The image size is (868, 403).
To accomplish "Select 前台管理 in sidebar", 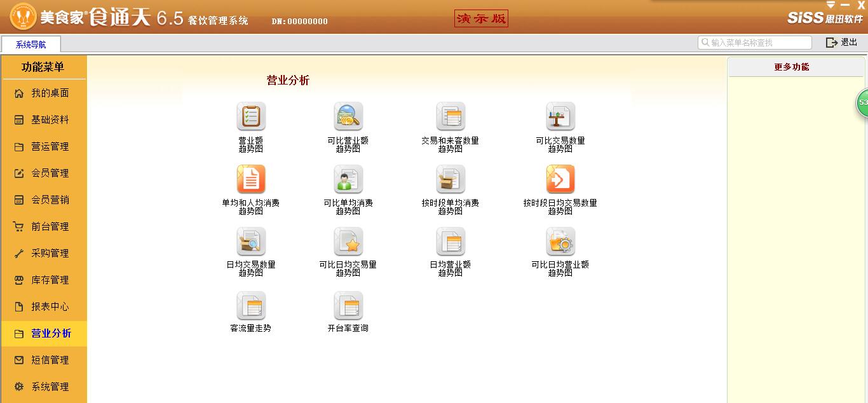I will tap(43, 227).
